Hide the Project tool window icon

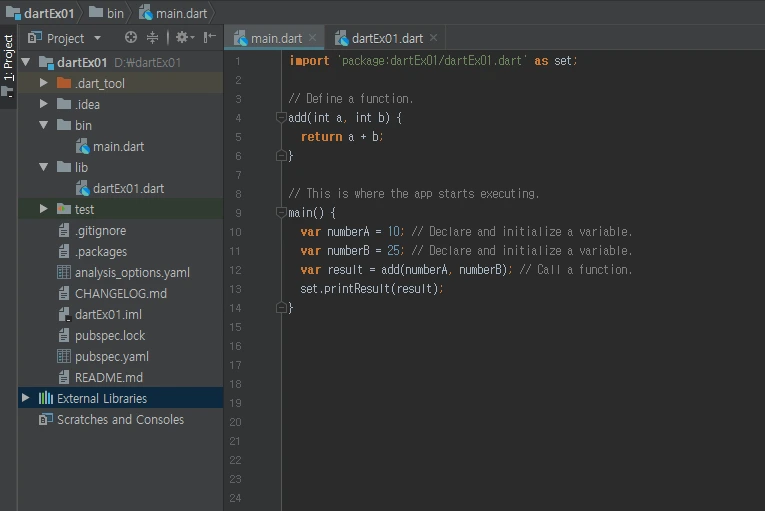(209, 38)
